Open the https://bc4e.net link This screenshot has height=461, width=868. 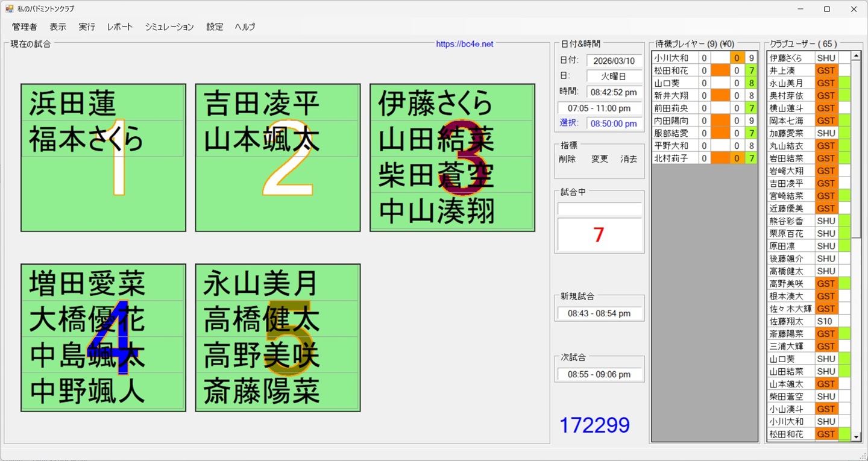tap(464, 43)
